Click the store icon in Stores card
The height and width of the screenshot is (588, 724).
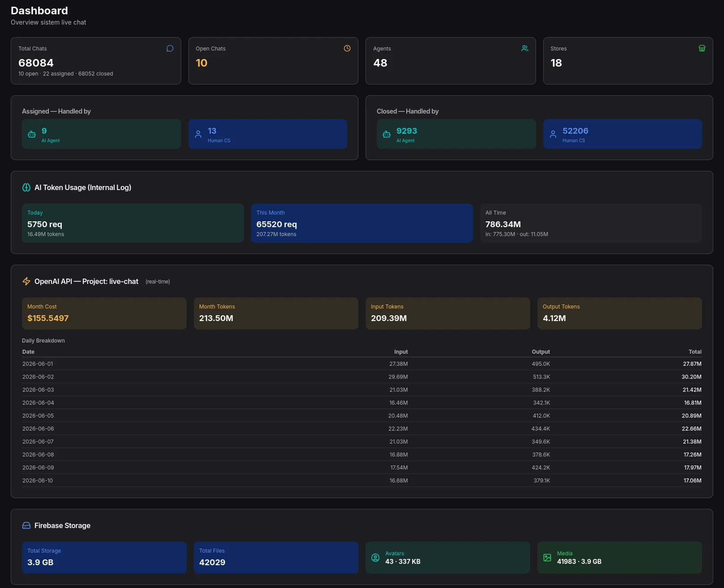coord(702,48)
